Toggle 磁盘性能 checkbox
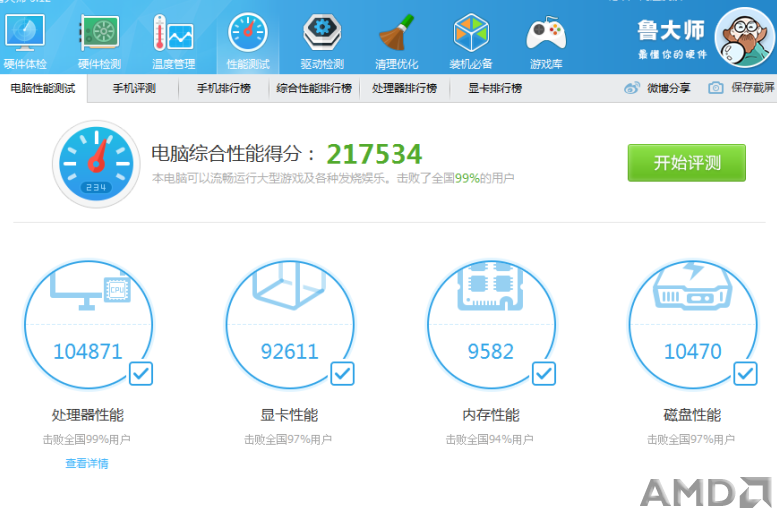Screen dimensions: 777x513 coord(745,374)
